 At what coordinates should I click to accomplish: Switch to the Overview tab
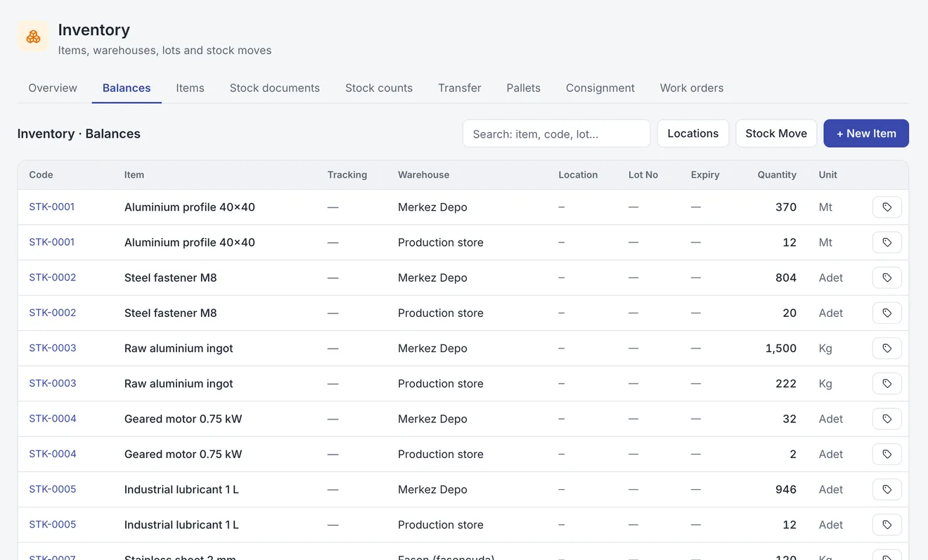53,88
